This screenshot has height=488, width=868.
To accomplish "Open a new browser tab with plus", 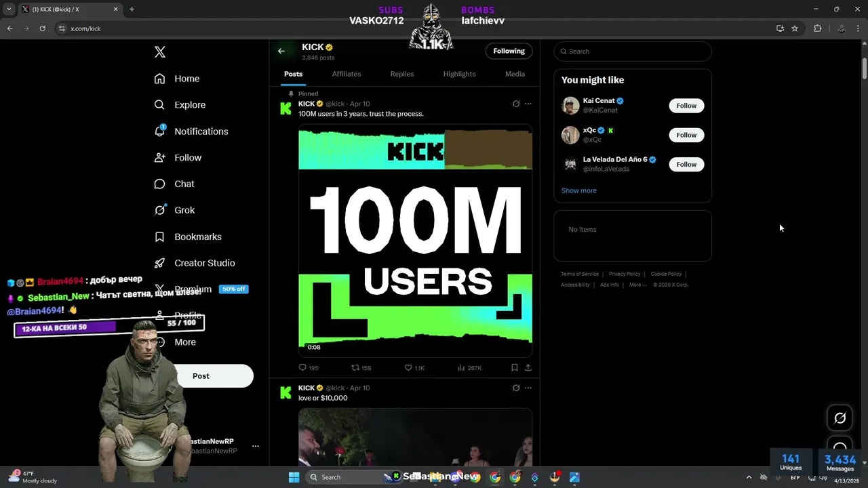I will 132,9.
